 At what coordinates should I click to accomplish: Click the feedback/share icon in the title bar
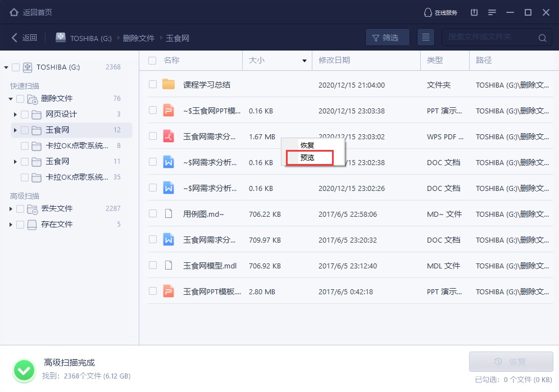(x=473, y=12)
